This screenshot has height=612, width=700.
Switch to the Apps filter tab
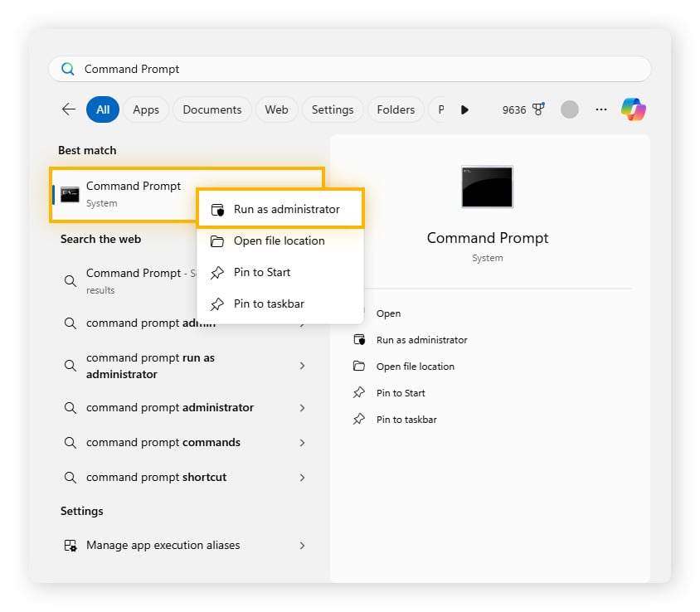point(146,109)
